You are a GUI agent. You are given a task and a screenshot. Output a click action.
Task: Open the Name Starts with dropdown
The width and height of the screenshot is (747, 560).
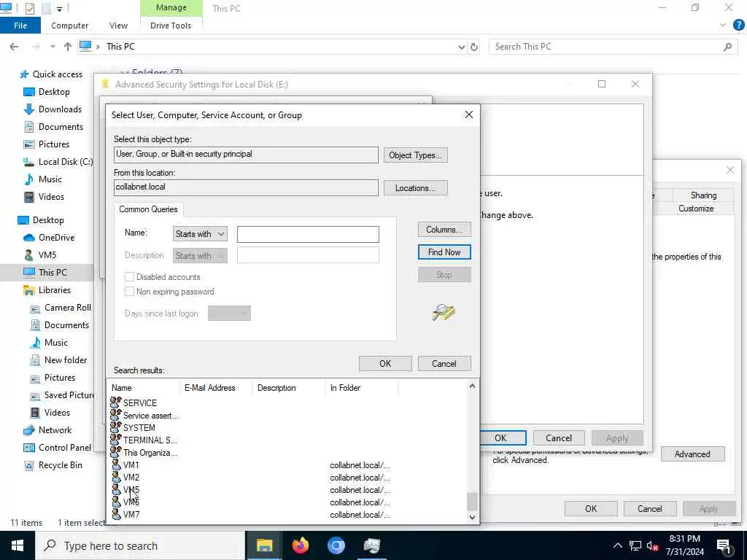(200, 234)
